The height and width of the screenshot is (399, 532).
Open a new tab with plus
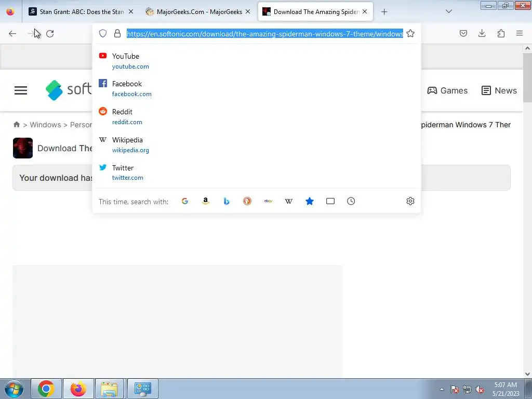pyautogui.click(x=384, y=12)
